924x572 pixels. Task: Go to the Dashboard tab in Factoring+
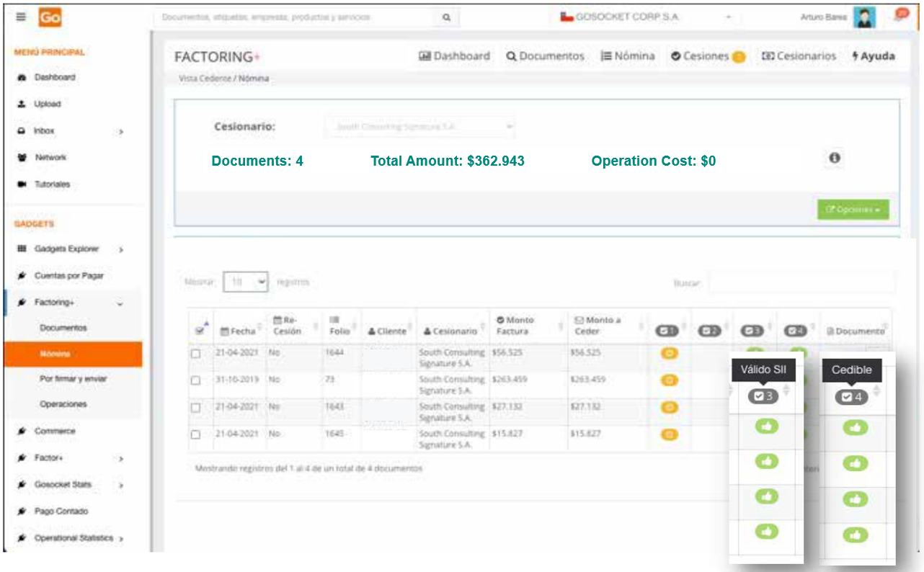click(x=454, y=56)
